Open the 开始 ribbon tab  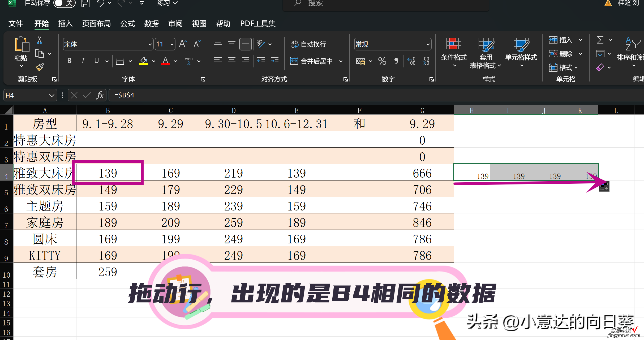(41, 23)
